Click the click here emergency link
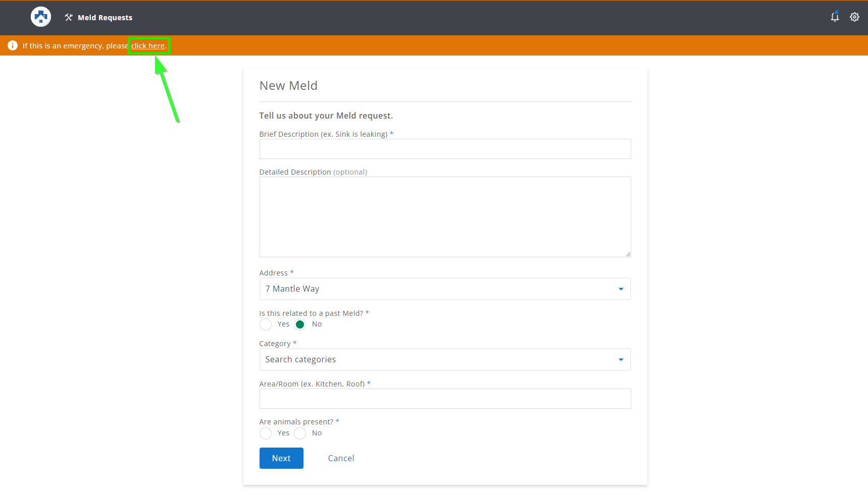This screenshot has height=496, width=868. click(148, 45)
